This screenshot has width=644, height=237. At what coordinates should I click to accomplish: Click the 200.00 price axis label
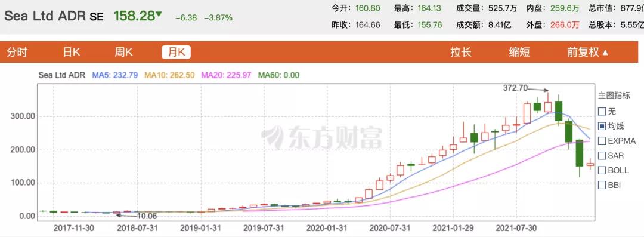click(x=22, y=150)
